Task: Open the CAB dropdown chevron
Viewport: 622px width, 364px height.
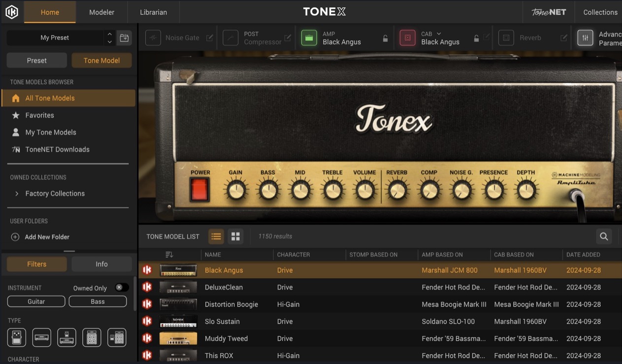Action: 439,33
